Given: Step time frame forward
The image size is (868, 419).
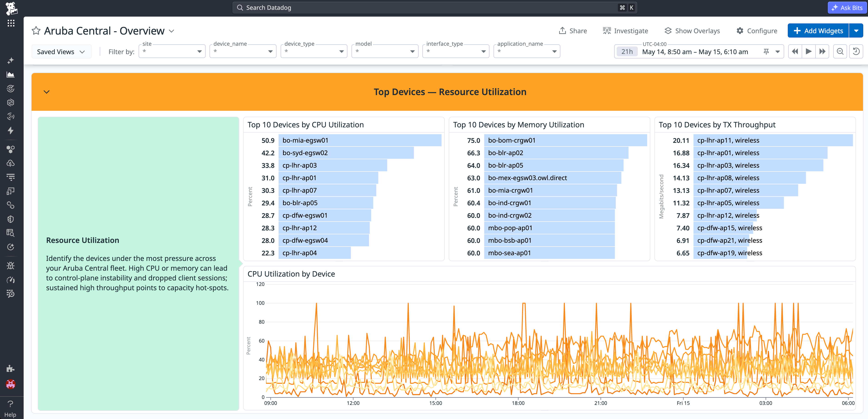Looking at the screenshot, I should 823,51.
